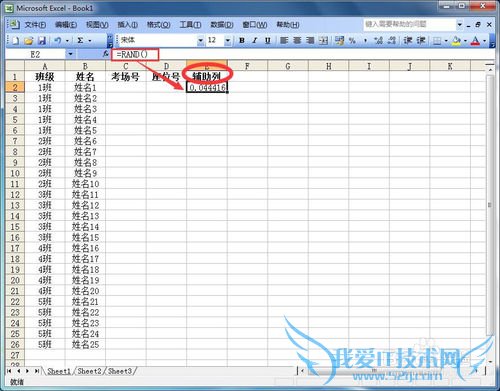Apply bold formatting
The width and height of the screenshot is (500, 391).
coord(242,41)
